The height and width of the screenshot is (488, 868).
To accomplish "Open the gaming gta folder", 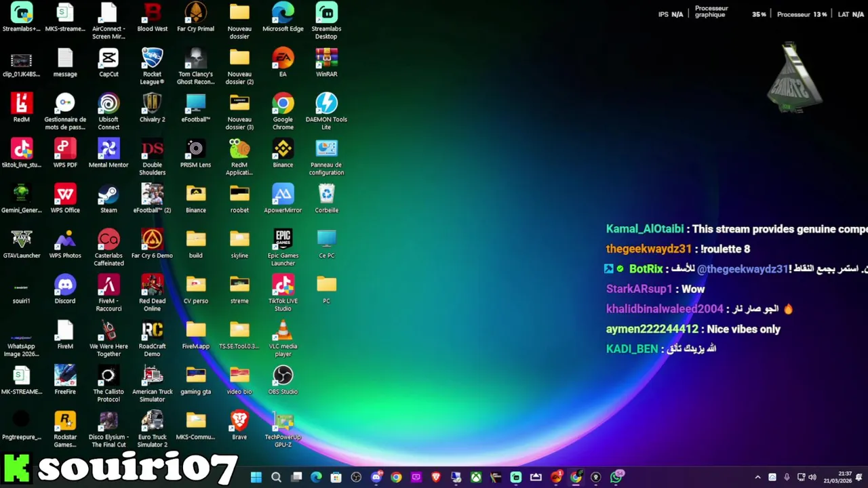I will 195,380.
